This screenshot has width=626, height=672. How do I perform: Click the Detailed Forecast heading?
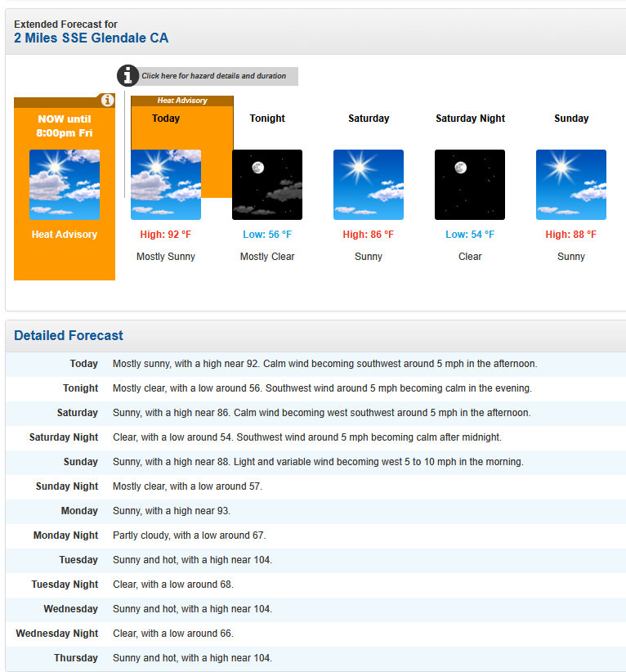pos(69,335)
